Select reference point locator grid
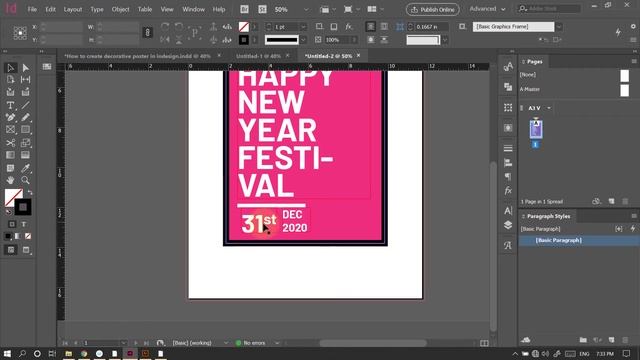 tap(20, 33)
